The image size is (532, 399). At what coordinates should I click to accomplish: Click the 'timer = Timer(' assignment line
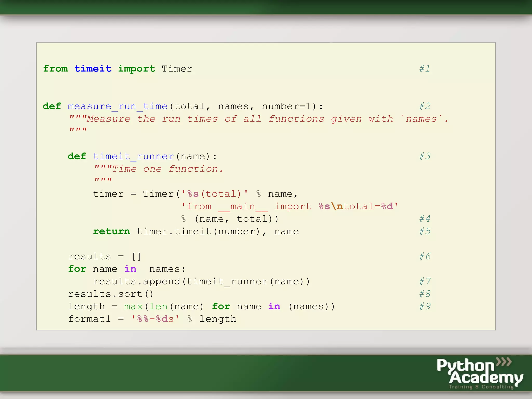[x=195, y=194]
